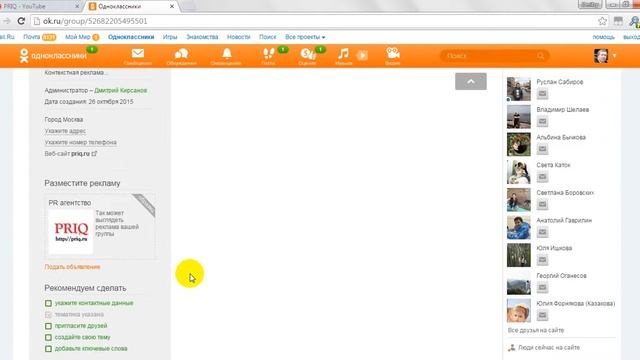The image size is (640, 360).
Task: Click the Odnoklassniki logo
Action: pos(53,56)
